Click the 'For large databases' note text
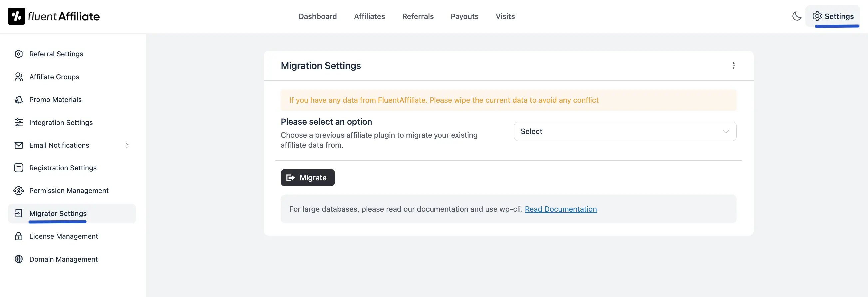 [x=406, y=209]
